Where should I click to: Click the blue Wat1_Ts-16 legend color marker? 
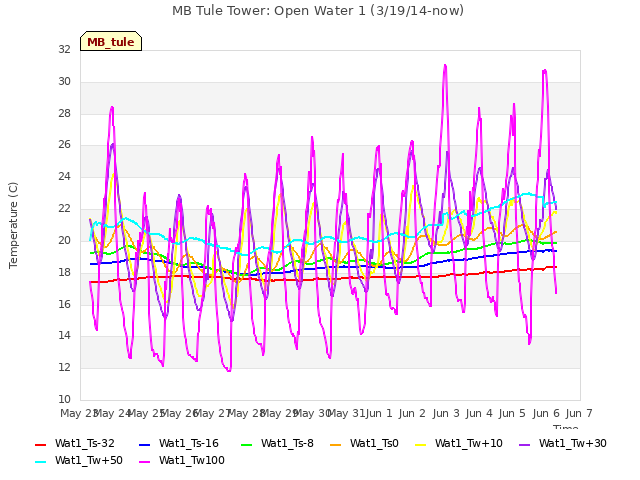(144, 444)
